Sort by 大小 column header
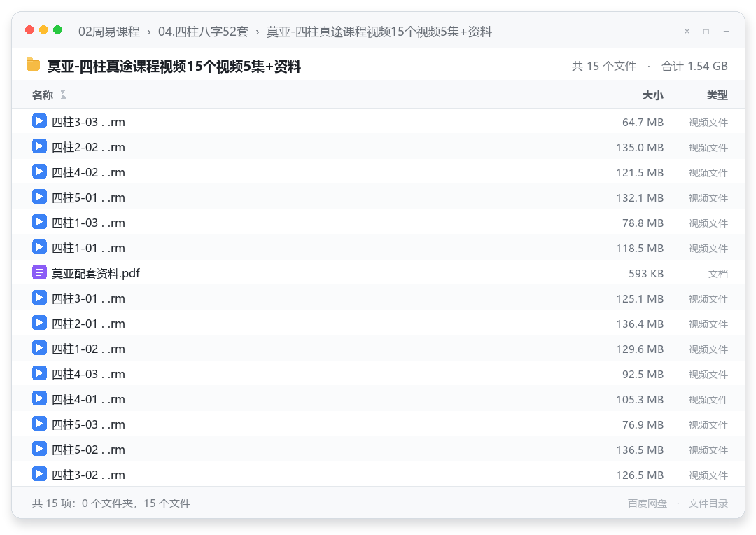This screenshot has width=756, height=535. click(x=653, y=95)
